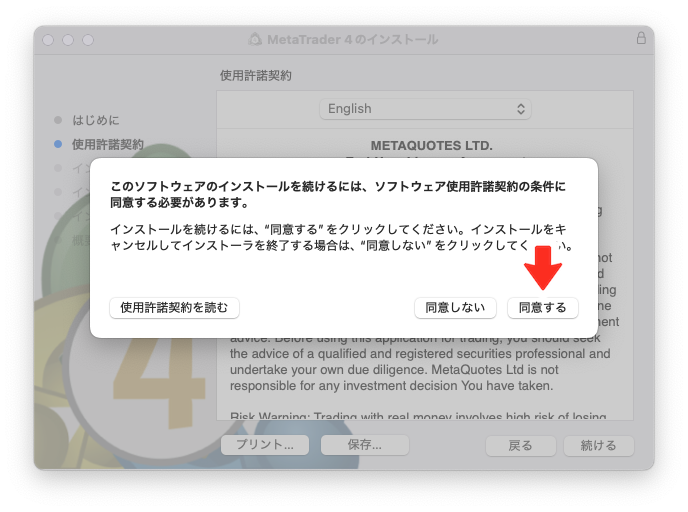Open the English language dropdown
The image size is (688, 512).
click(x=425, y=109)
